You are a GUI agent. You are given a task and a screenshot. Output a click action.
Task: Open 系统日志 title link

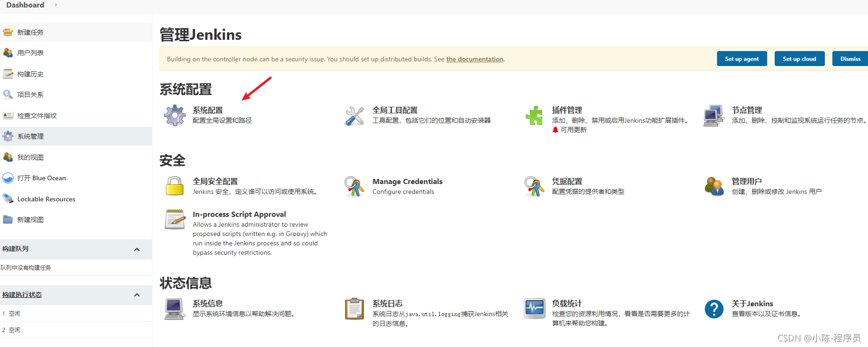(387, 303)
